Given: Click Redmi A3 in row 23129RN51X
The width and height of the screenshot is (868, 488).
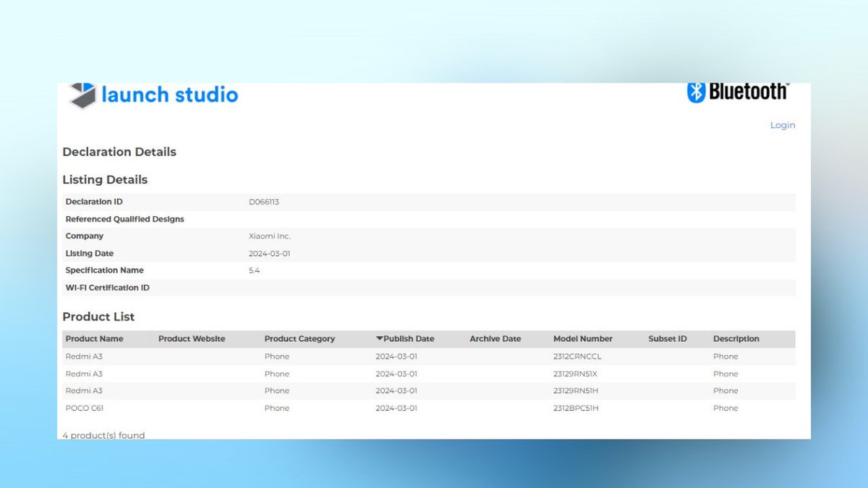Looking at the screenshot, I should 84,374.
